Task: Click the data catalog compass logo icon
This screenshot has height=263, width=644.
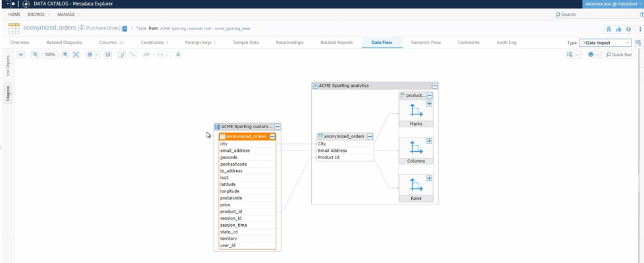Action: [x=26, y=4]
